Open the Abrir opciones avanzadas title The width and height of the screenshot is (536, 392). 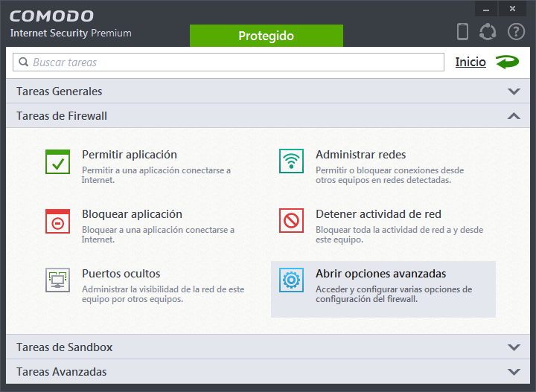(381, 274)
